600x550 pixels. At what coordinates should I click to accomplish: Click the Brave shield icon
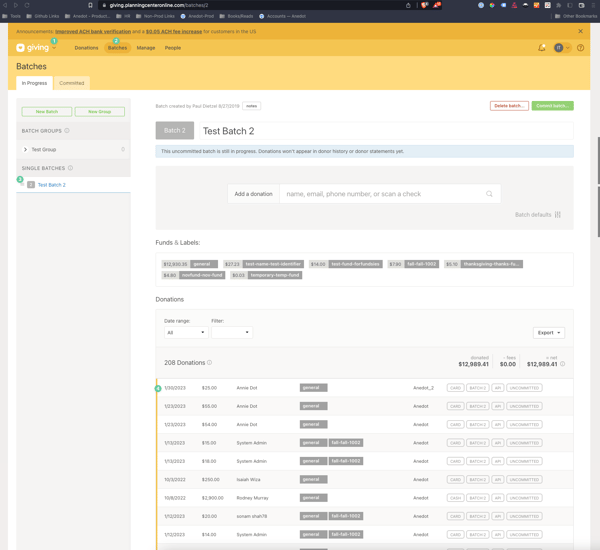point(424,5)
